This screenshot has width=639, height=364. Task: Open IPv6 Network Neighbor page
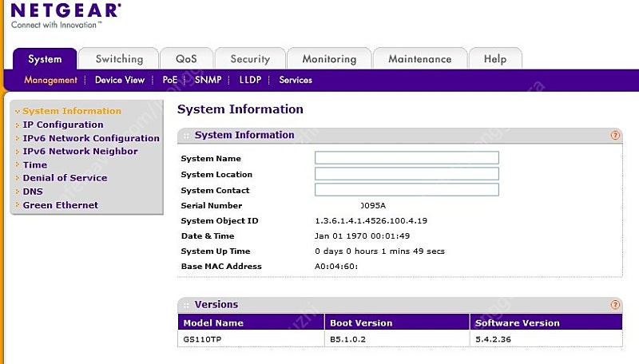[x=80, y=151]
